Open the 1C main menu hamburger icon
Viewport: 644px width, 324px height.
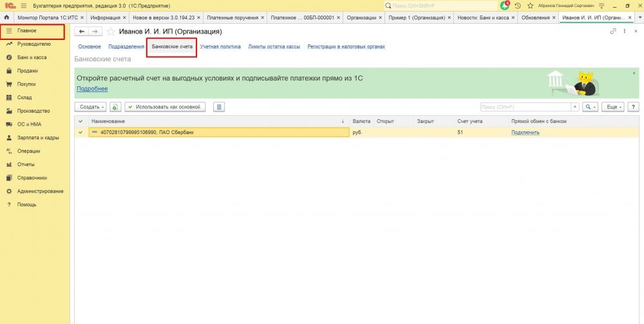[x=23, y=6]
